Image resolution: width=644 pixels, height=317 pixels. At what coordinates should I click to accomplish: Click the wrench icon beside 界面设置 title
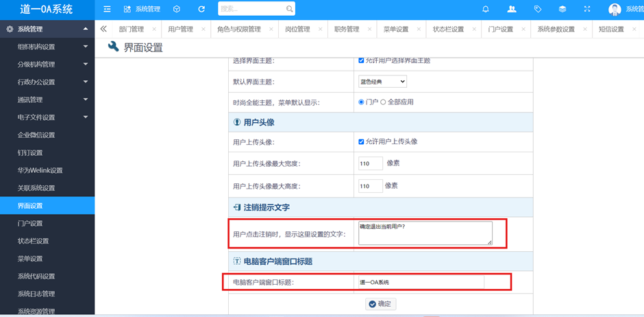click(x=113, y=47)
